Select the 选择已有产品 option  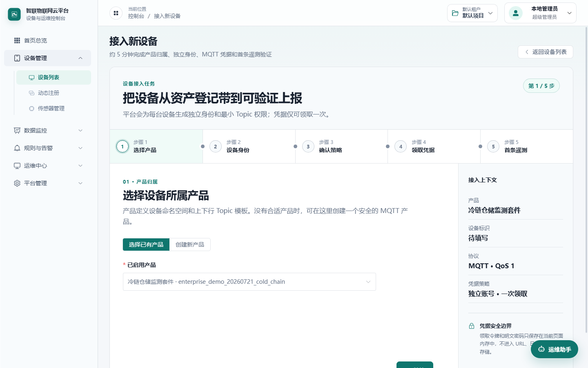146,245
